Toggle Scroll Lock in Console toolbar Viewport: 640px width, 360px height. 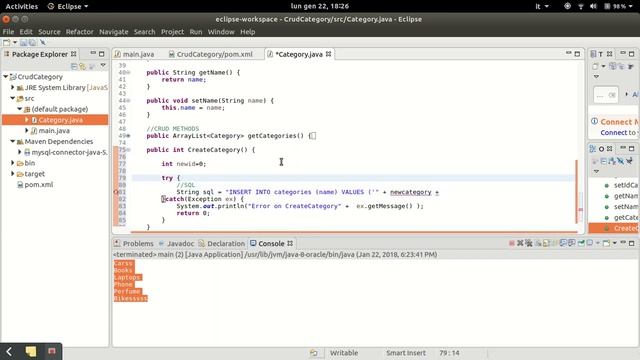(547, 243)
